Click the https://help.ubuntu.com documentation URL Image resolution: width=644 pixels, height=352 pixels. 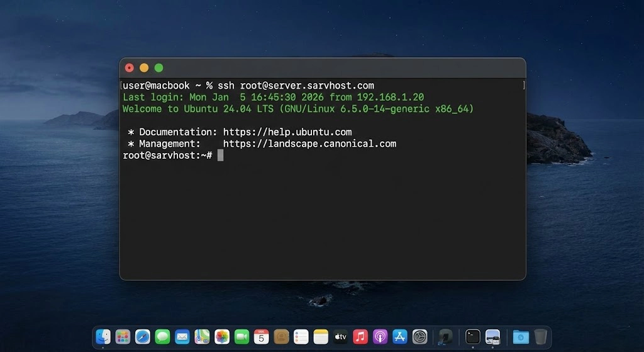[x=287, y=132]
